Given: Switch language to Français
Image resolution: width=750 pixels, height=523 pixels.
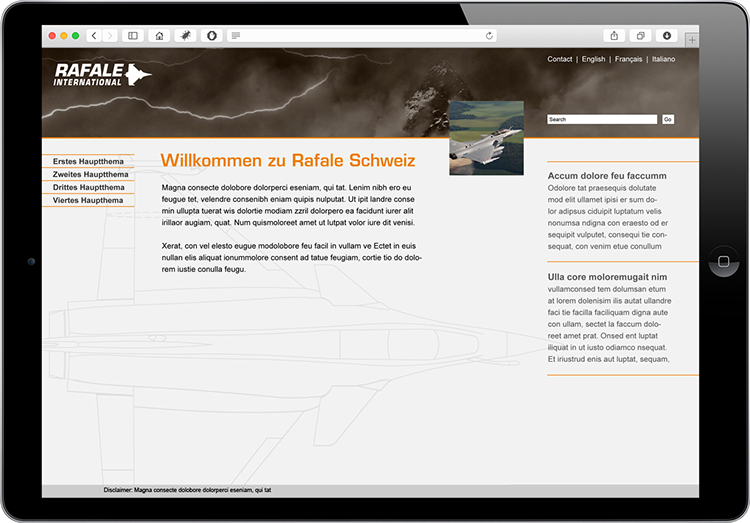Looking at the screenshot, I should 629,59.
